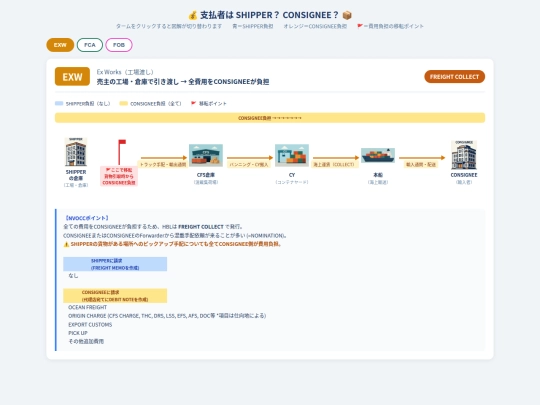540x405 pixels.
Task: Switch to the FCA term tab
Action: pyautogui.click(x=90, y=45)
